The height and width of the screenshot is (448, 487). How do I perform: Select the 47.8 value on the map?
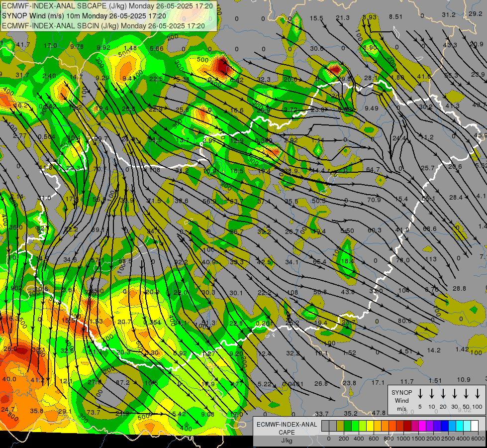(x=379, y=413)
